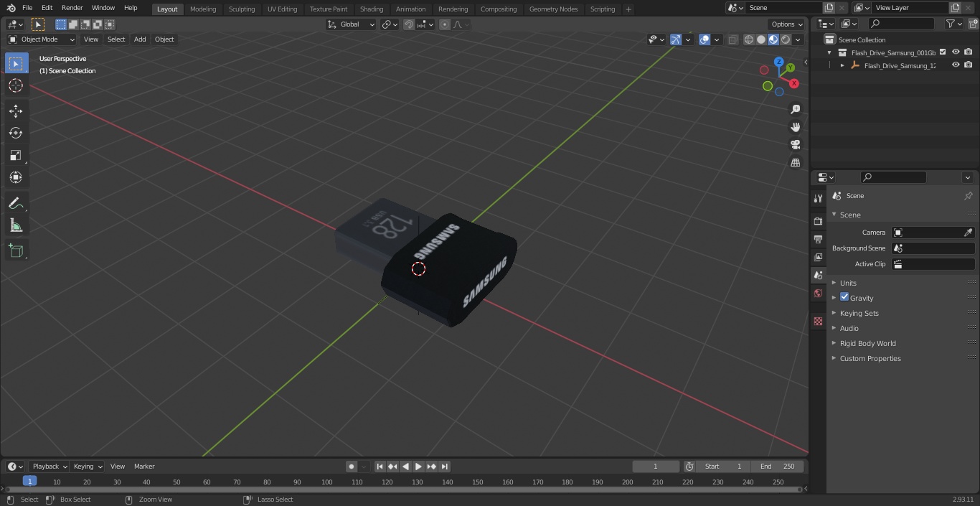Image resolution: width=980 pixels, height=506 pixels.
Task: Click the camera eyedropper icon
Action: pos(968,233)
